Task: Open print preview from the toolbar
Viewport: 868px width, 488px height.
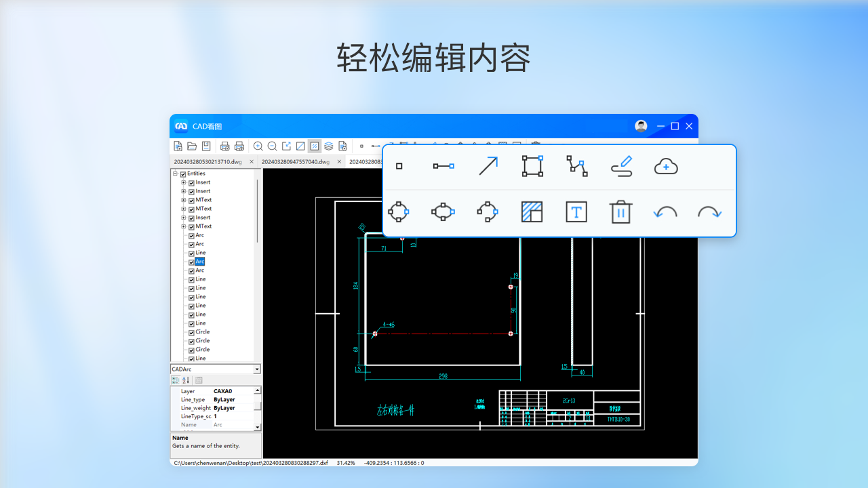Action: point(239,146)
